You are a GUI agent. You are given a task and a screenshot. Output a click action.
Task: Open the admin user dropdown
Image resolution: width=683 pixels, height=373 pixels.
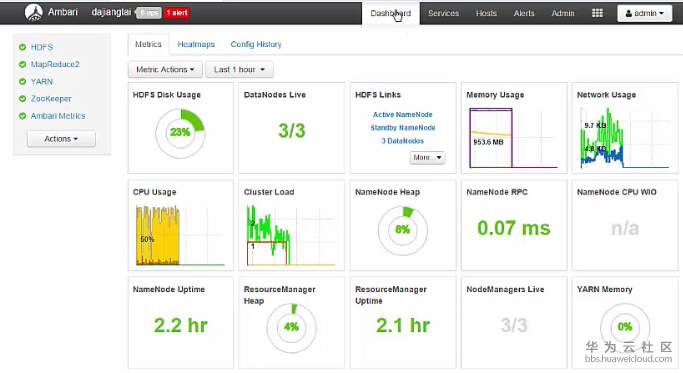[x=645, y=14]
